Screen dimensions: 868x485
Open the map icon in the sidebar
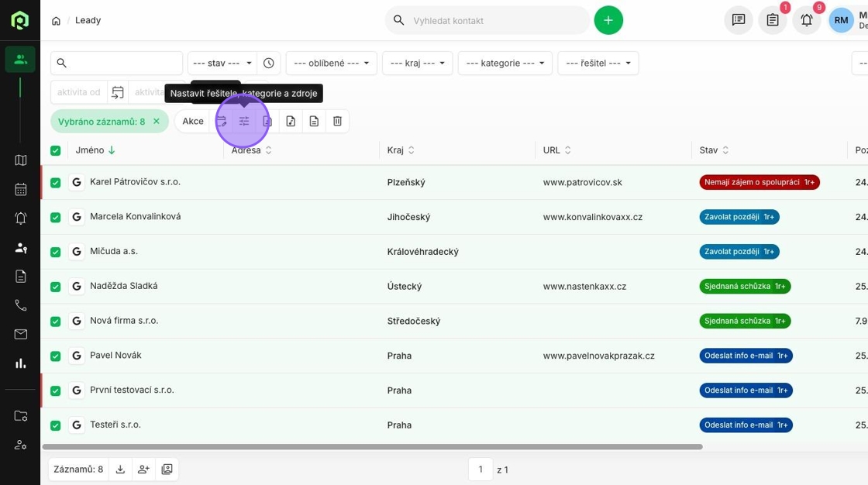click(x=20, y=160)
